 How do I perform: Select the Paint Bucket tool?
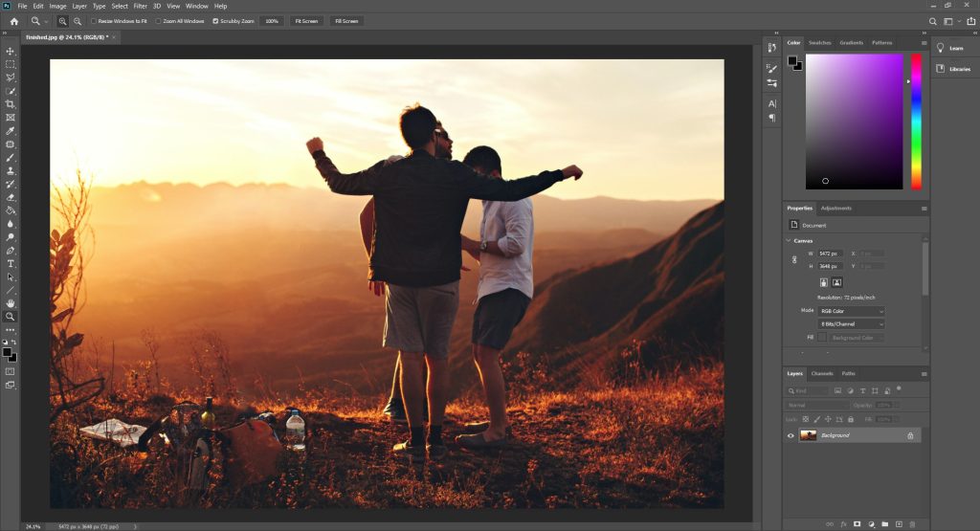[10, 210]
